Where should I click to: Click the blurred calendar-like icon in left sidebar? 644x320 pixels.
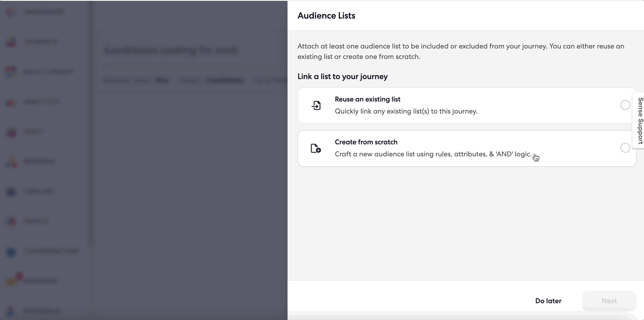point(11,72)
